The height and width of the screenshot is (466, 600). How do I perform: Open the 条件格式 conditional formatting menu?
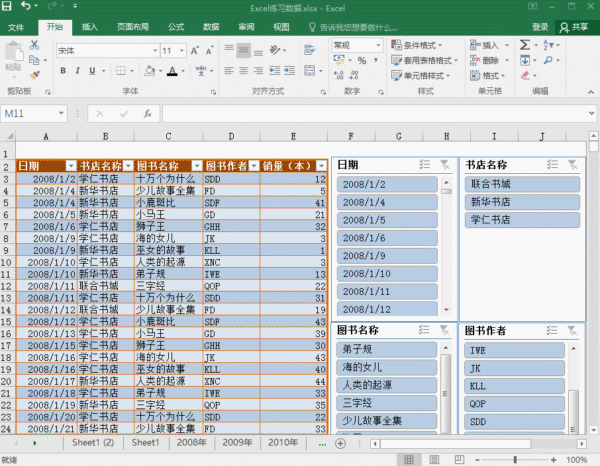[417, 45]
